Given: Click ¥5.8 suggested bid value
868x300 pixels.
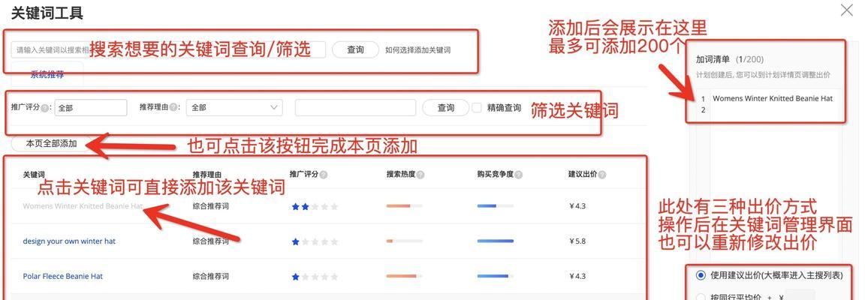Looking at the screenshot, I should [577, 241].
